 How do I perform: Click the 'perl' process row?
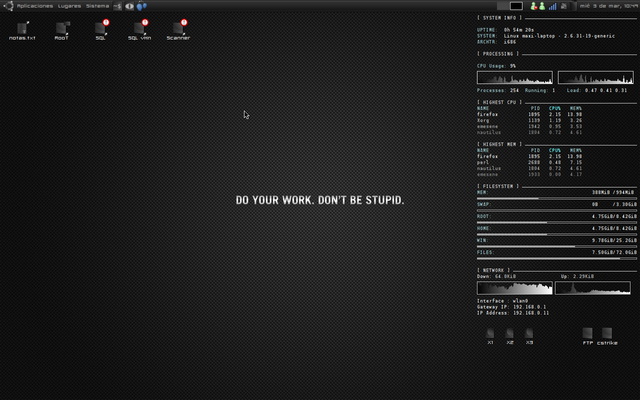click(x=529, y=162)
